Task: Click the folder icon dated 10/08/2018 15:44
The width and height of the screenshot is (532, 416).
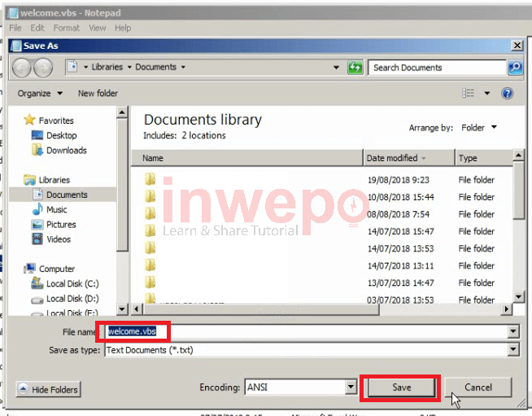Action: tap(150, 196)
